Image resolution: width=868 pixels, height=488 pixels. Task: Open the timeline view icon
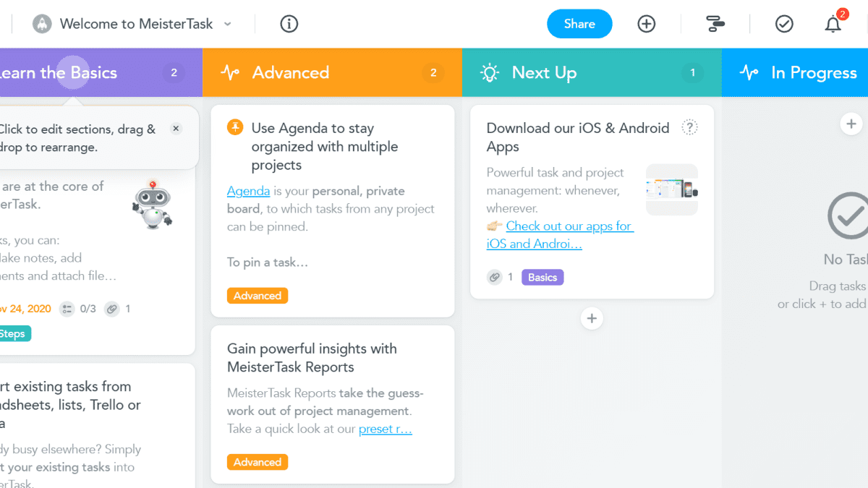(715, 24)
